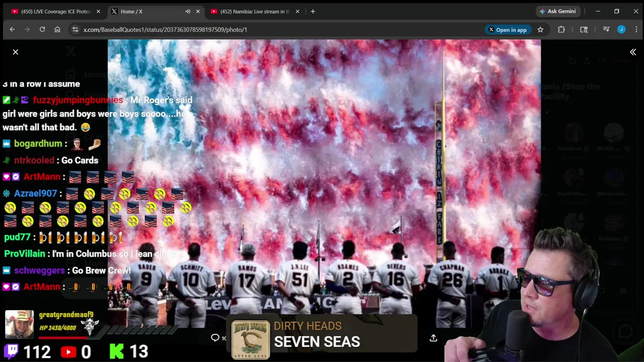Go back in browser history

[12, 30]
